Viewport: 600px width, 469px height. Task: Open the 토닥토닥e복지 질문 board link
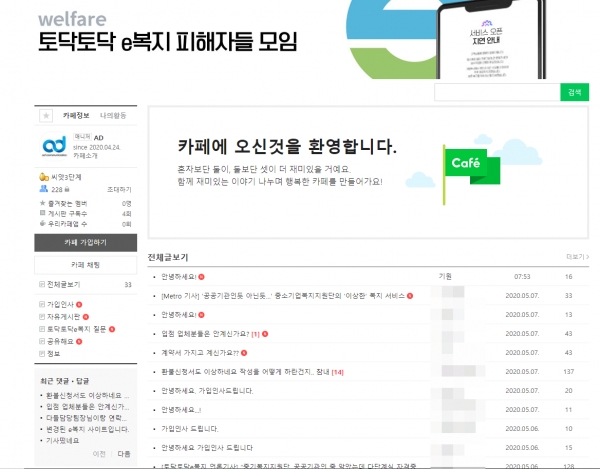(x=76, y=328)
